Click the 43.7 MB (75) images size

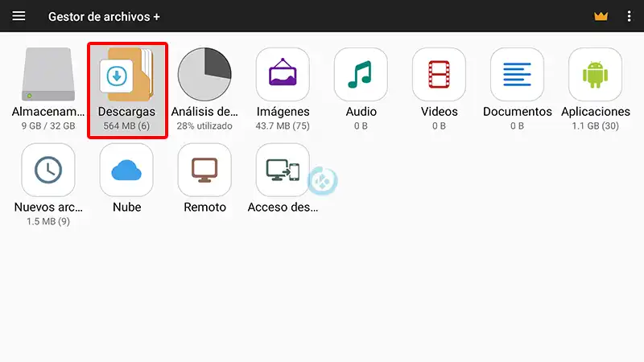click(283, 126)
